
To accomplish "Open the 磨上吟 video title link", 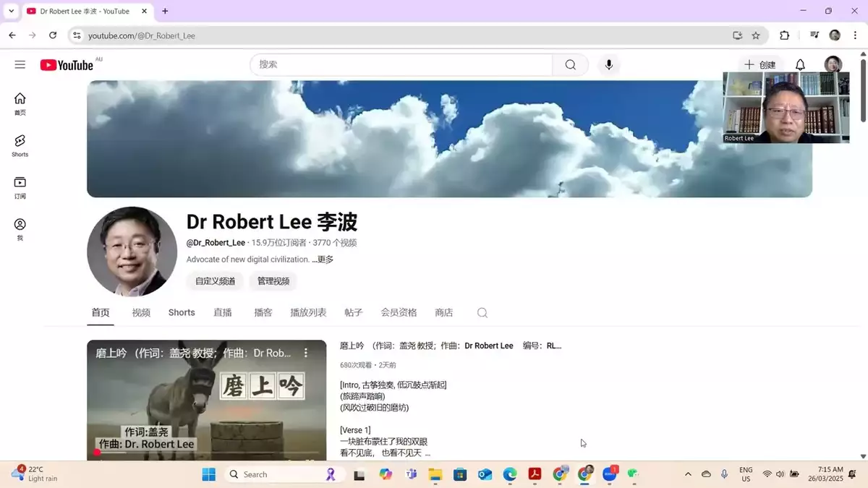I will (x=451, y=346).
